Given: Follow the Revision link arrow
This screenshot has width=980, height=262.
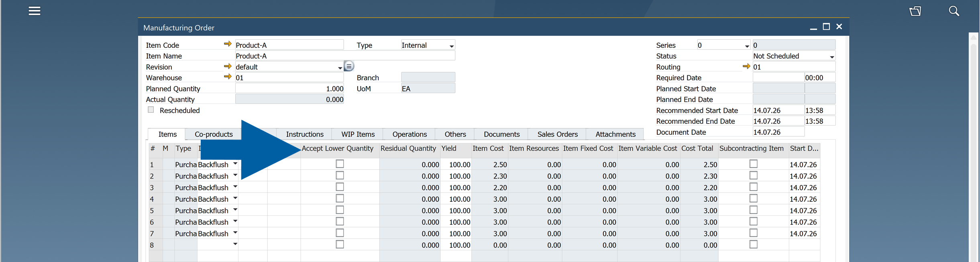Looking at the screenshot, I should click(x=228, y=66).
